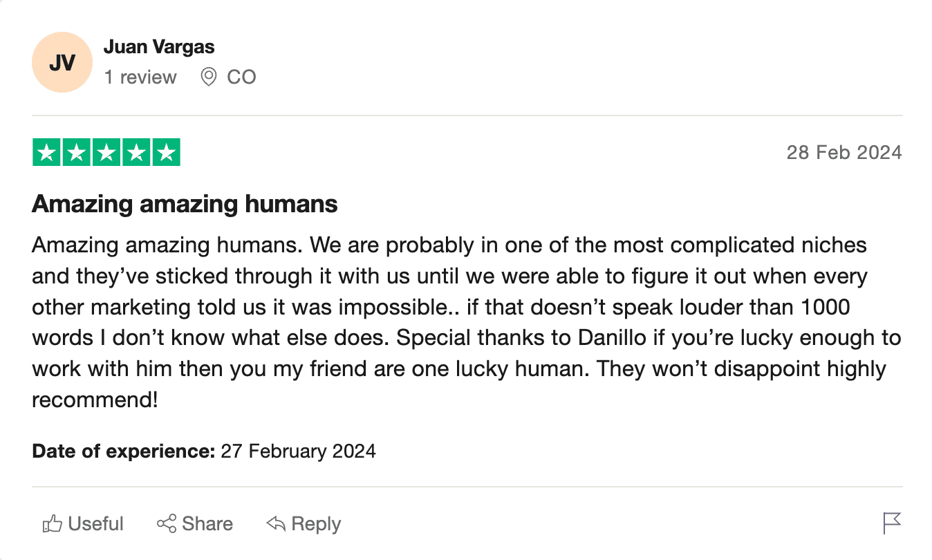Click the first green rating star
Viewport: 932px width, 560px height.
pos(46,153)
